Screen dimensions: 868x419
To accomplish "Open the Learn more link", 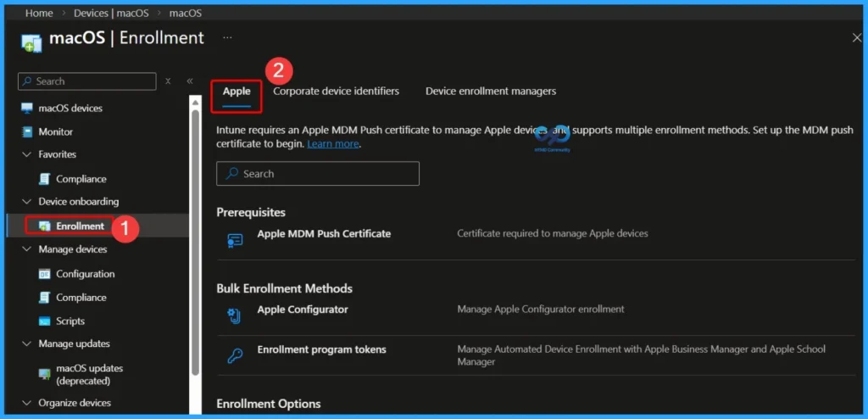I will [x=332, y=144].
